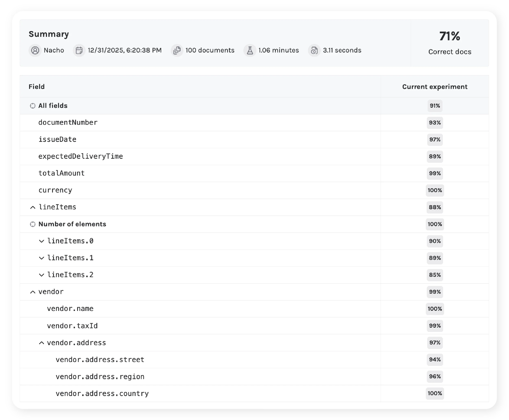The width and height of the screenshot is (509, 420).
Task: Select the currency field row
Action: pyautogui.click(x=254, y=190)
